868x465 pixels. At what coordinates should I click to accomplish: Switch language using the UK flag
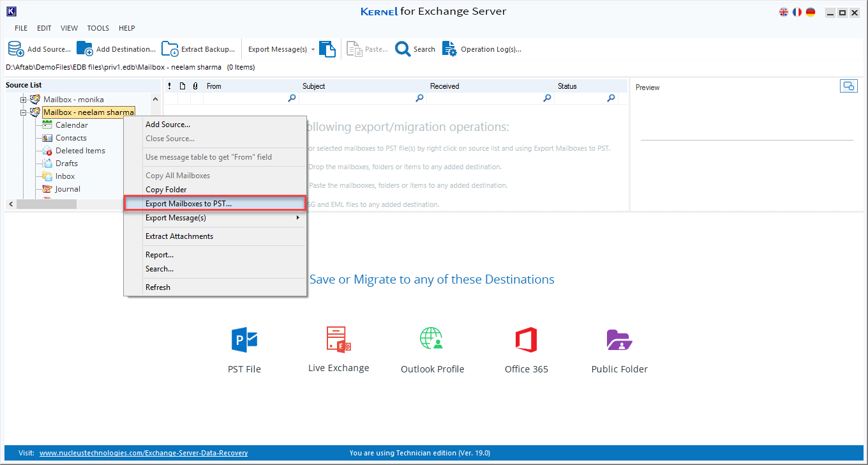(x=784, y=12)
